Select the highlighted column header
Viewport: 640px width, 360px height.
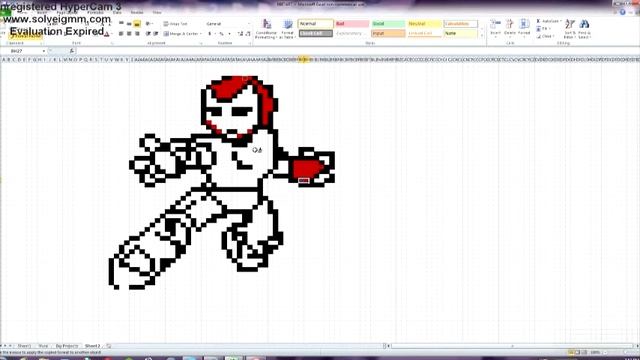click(303, 60)
